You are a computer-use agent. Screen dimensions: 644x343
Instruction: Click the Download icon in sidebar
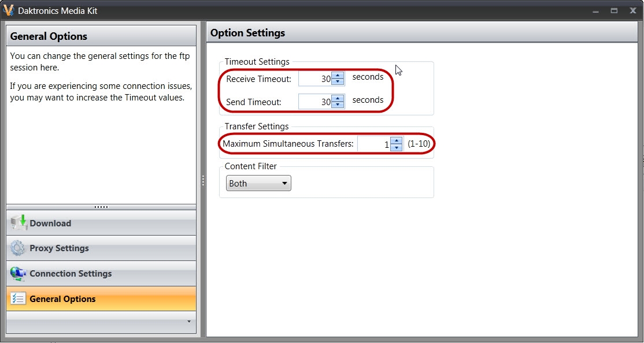click(18, 223)
